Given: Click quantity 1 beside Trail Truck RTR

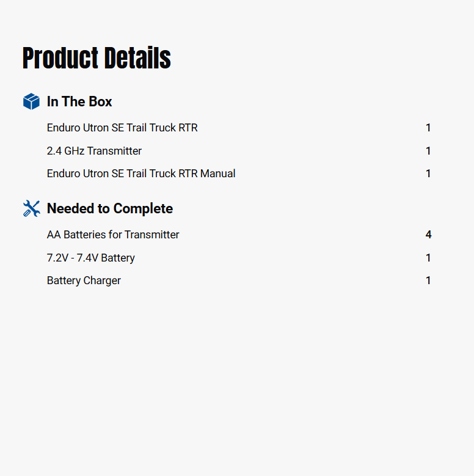Looking at the screenshot, I should 428,128.
